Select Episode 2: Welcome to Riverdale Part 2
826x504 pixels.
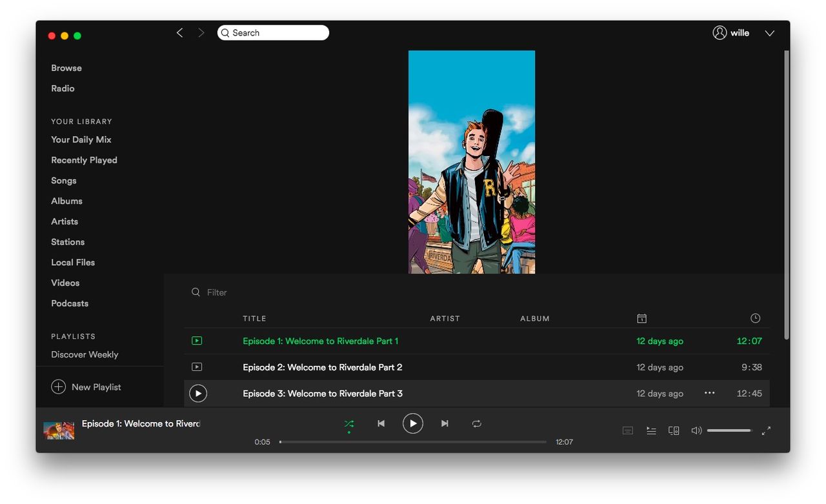tap(322, 367)
